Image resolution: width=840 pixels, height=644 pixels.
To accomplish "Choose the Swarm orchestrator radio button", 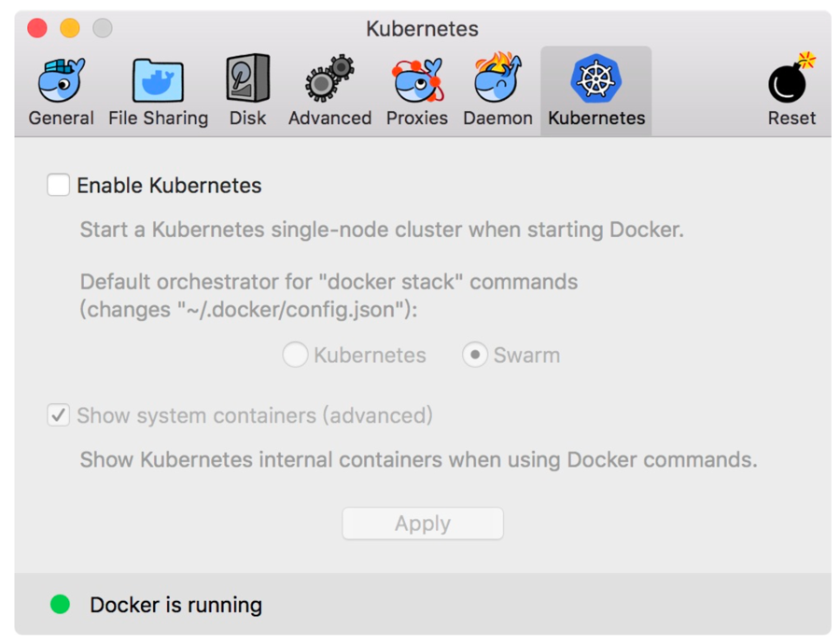I will pyautogui.click(x=475, y=356).
